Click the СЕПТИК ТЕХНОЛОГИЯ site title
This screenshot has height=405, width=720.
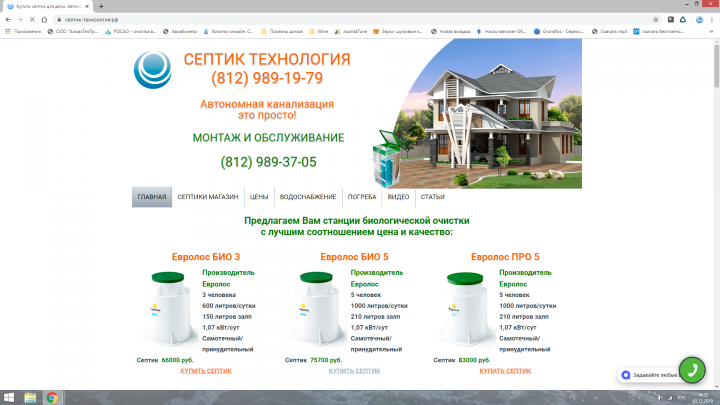[267, 59]
